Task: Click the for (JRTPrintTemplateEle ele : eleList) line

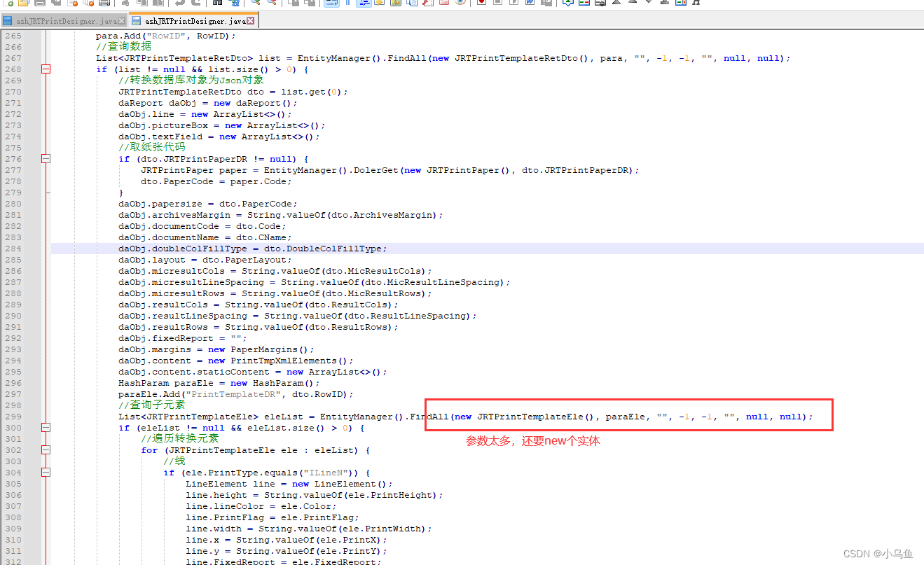Action: [x=256, y=450]
